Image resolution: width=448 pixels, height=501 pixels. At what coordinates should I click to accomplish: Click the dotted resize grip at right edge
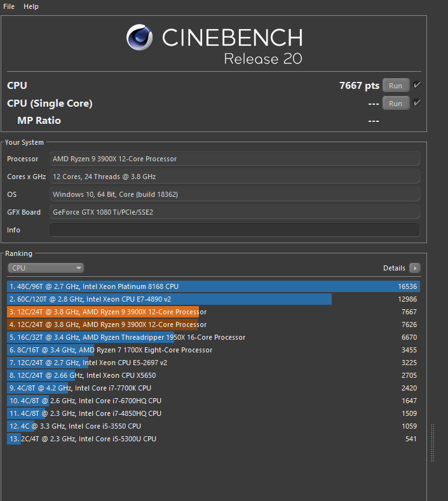[432, 443]
